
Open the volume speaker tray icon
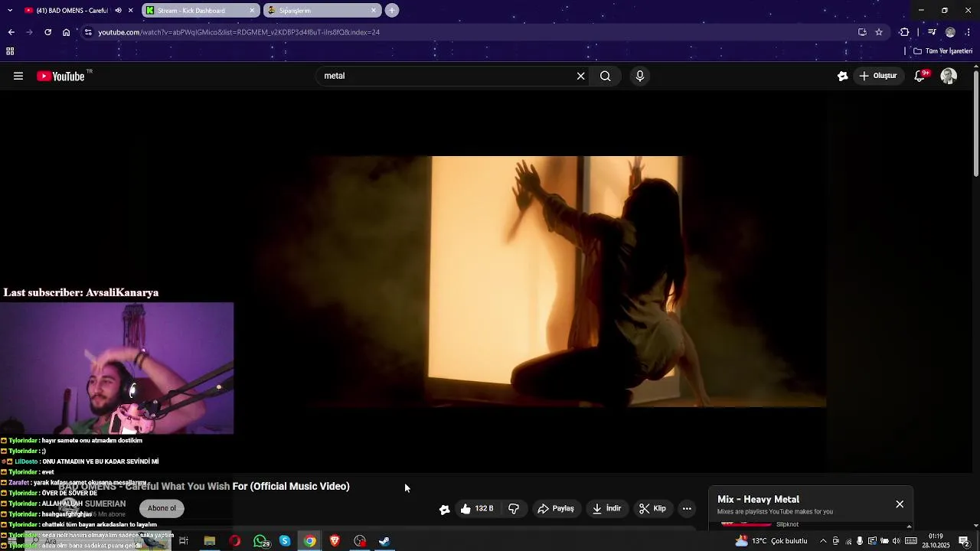tap(896, 541)
